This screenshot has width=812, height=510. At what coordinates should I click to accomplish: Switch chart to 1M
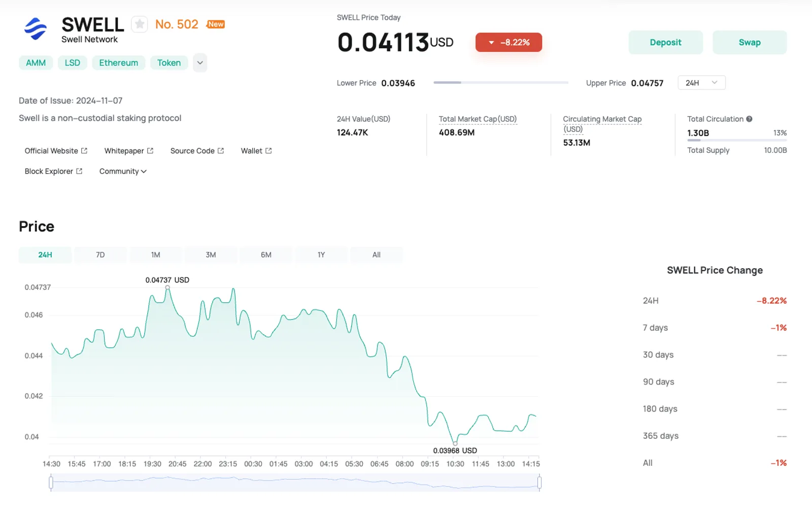click(x=156, y=255)
